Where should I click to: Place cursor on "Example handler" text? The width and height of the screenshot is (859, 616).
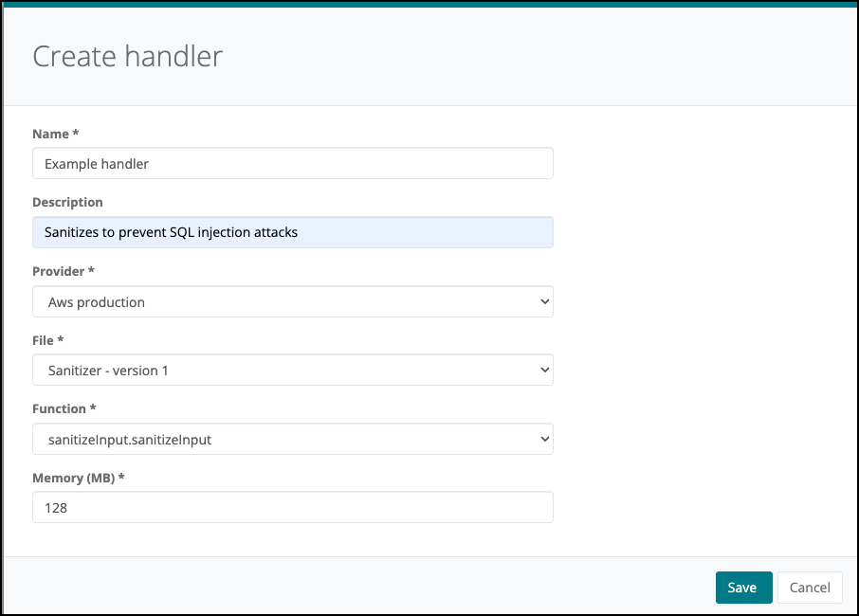tap(97, 164)
